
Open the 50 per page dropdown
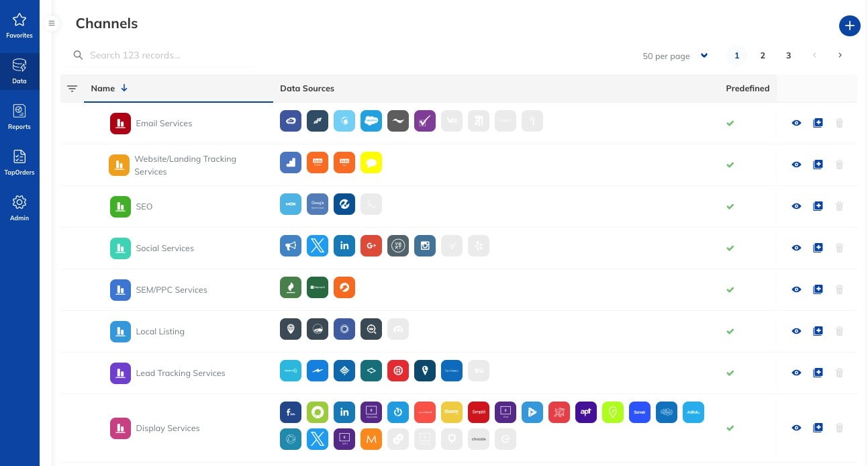click(704, 56)
